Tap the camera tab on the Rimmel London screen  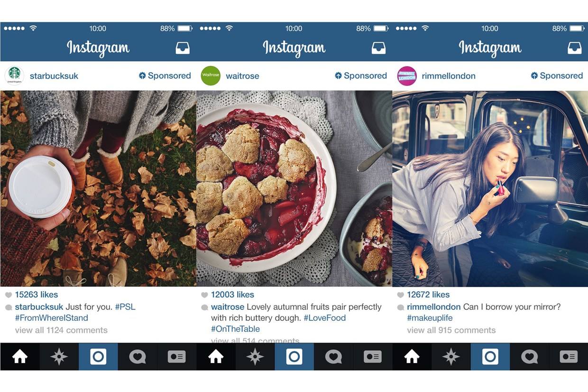click(490, 356)
